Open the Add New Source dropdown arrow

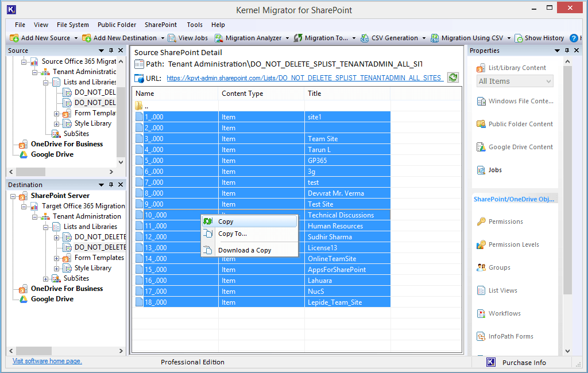[76, 38]
